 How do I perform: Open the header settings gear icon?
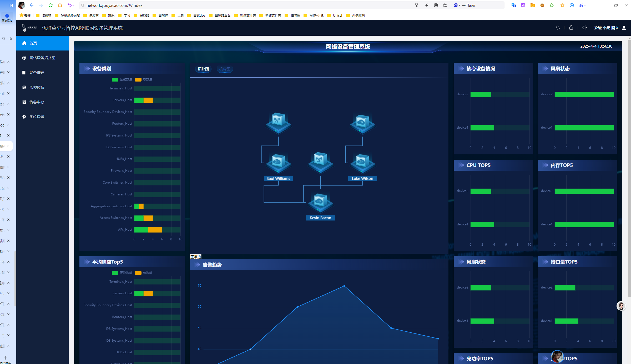(584, 28)
